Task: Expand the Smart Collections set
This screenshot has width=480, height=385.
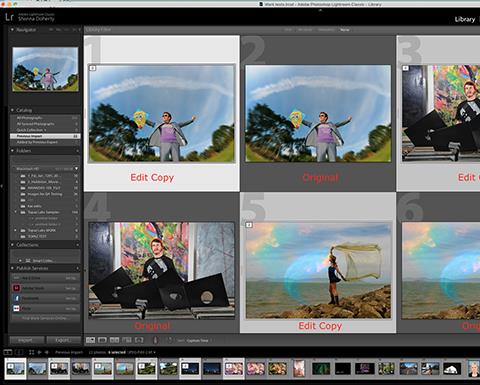Action: coord(20,260)
